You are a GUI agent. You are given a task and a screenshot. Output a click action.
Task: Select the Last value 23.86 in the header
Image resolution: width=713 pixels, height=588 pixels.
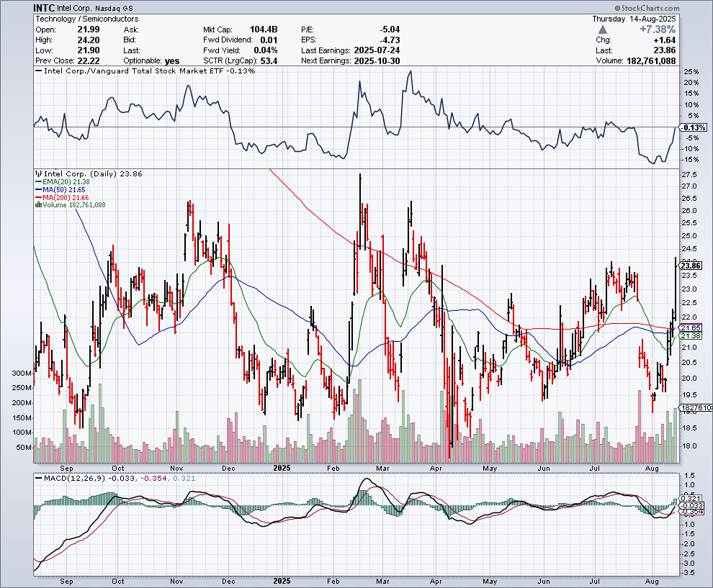tap(664, 50)
